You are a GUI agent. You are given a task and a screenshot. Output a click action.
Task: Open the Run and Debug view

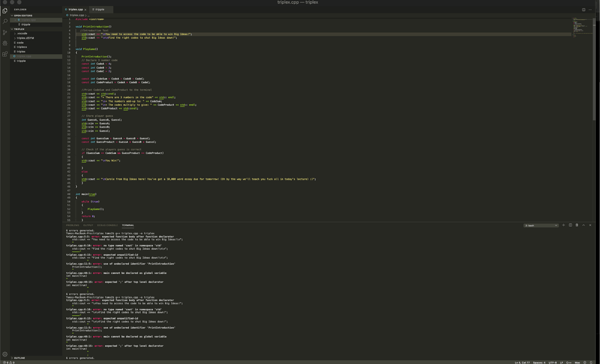5,43
